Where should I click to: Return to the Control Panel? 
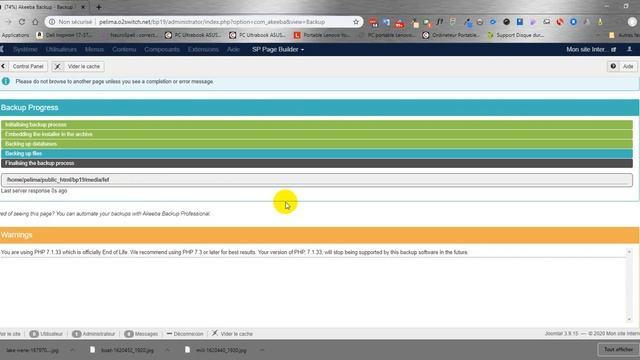(x=24, y=66)
